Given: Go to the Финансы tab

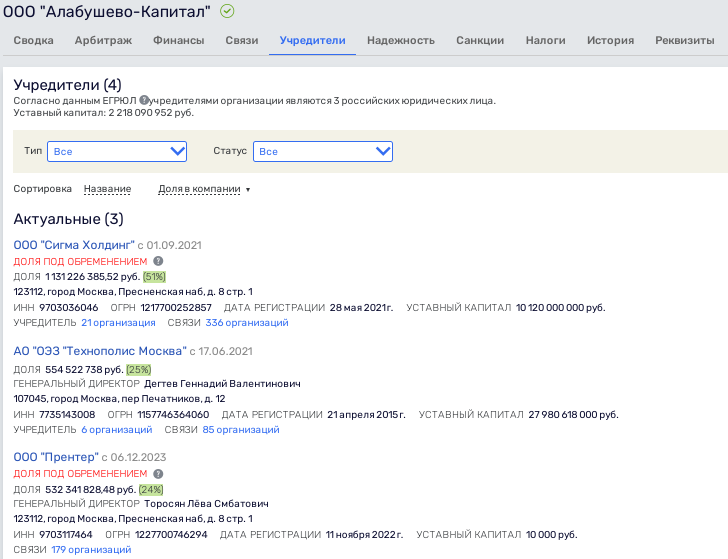Looking at the screenshot, I should tap(179, 41).
